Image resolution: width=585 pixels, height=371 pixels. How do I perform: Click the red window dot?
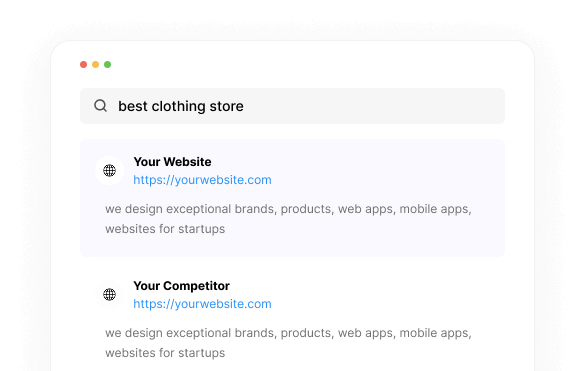84,65
